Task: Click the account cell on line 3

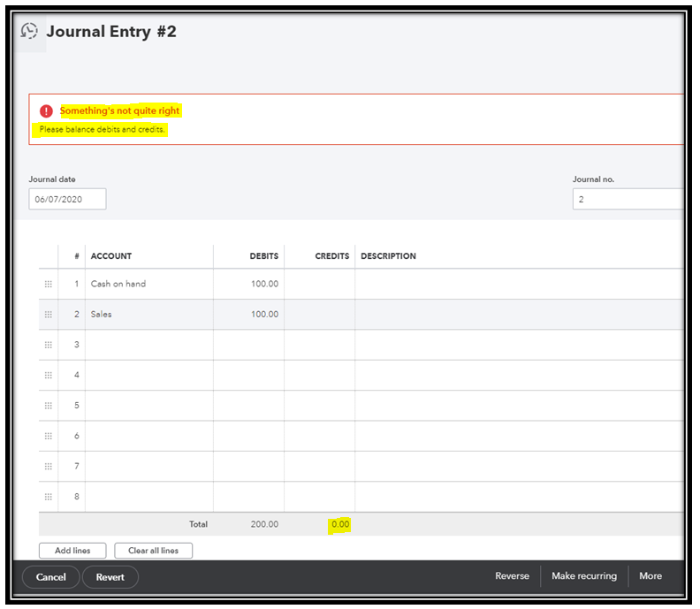Action: 149,345
